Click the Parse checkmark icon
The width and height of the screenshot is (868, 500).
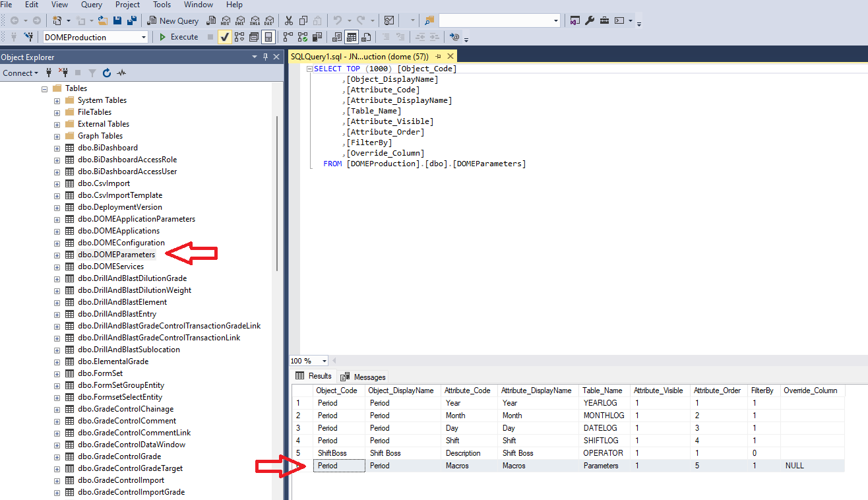[225, 37]
